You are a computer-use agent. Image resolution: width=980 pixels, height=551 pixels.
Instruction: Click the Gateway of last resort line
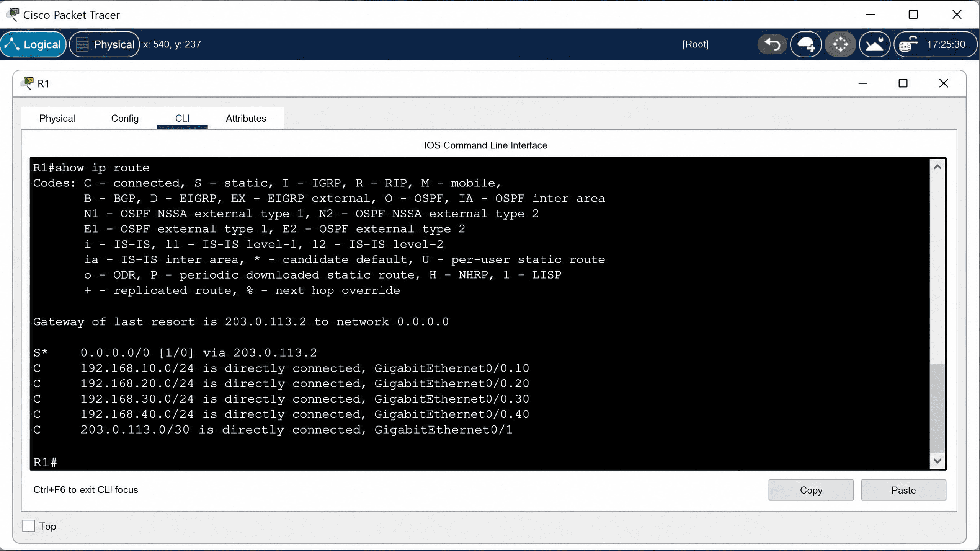pos(241,321)
